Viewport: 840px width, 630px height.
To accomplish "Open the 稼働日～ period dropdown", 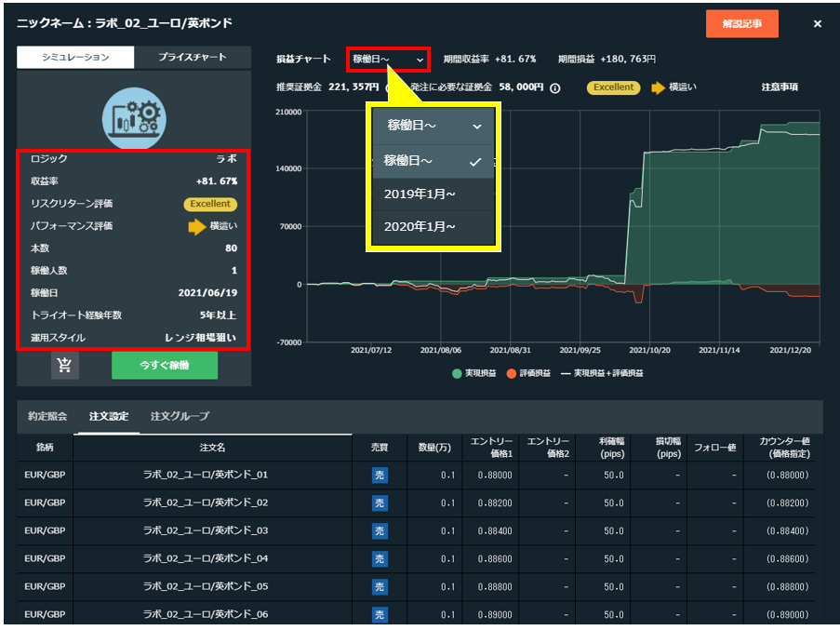I will (x=389, y=60).
